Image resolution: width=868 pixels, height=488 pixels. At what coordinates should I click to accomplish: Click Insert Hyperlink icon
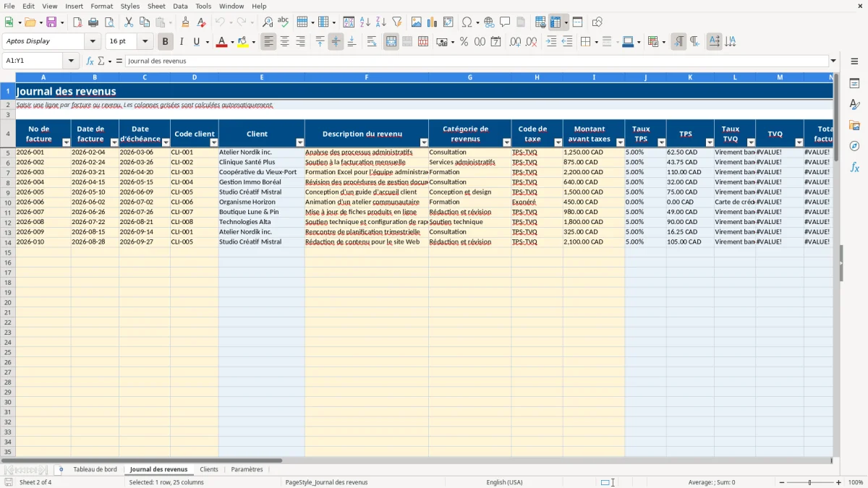tap(489, 22)
